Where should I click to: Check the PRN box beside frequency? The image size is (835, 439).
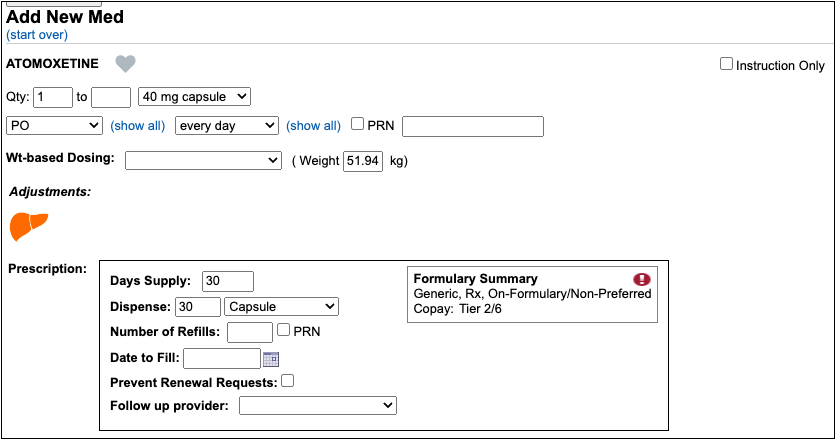358,125
